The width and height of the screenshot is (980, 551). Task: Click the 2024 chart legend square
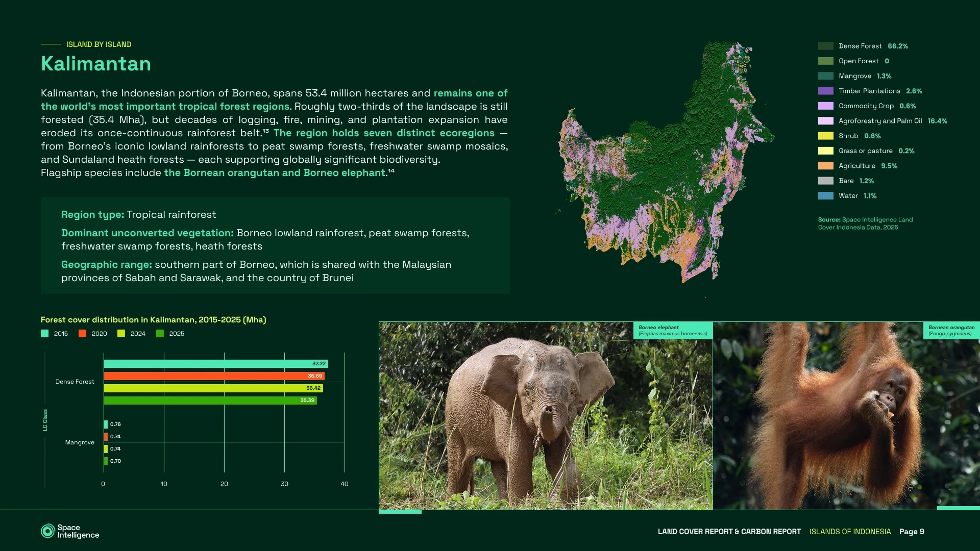pos(121,334)
